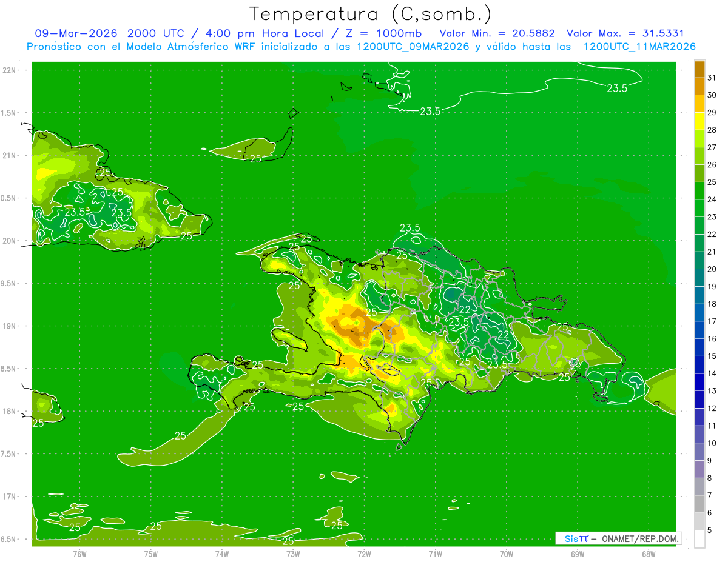Select the date text '09-Mar-2026'
This screenshot has width=728, height=562.
coord(76,33)
